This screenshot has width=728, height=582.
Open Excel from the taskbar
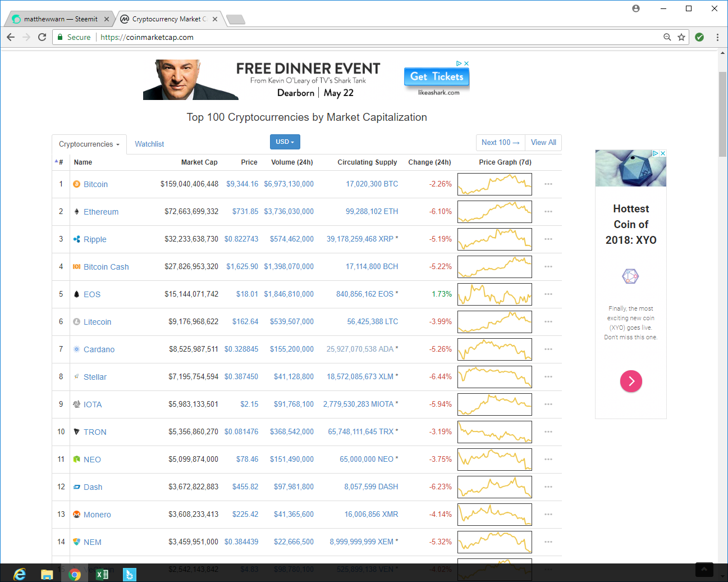click(102, 574)
